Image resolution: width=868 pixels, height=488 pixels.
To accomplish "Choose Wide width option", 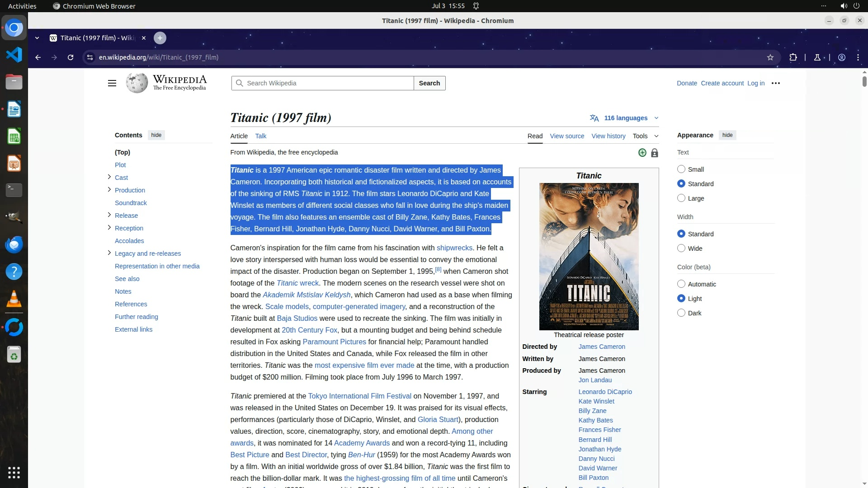I will coord(681,249).
